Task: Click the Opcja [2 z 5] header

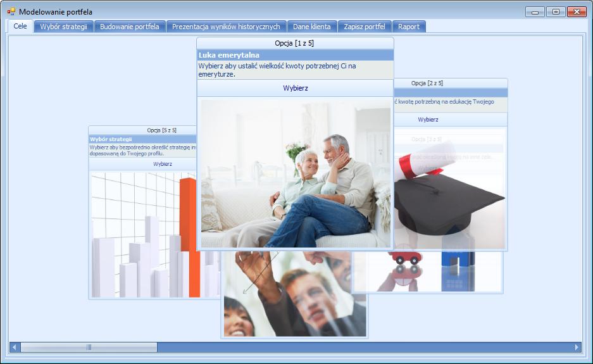Action: [x=427, y=83]
